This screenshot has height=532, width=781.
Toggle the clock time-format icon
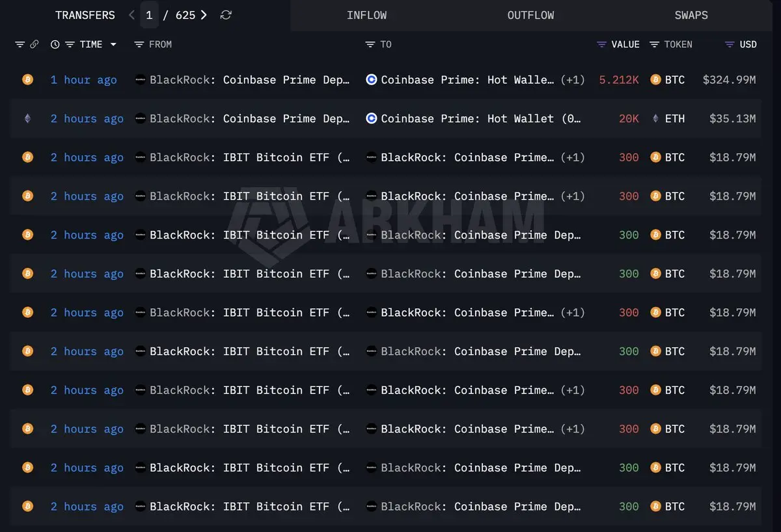[55, 44]
